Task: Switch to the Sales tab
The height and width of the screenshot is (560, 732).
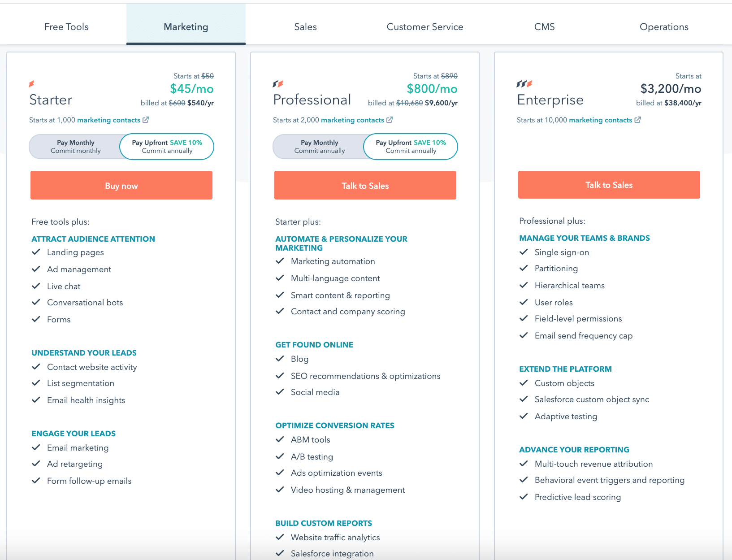Action: (x=305, y=26)
